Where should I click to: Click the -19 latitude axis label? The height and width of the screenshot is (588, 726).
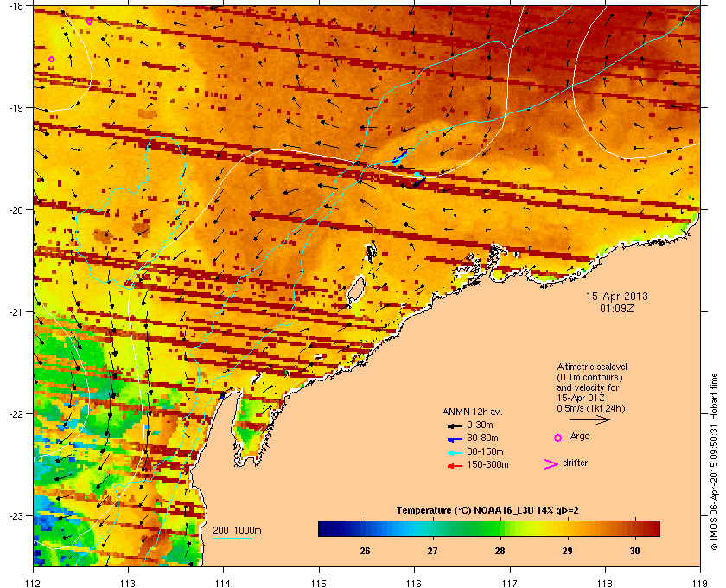click(x=16, y=108)
